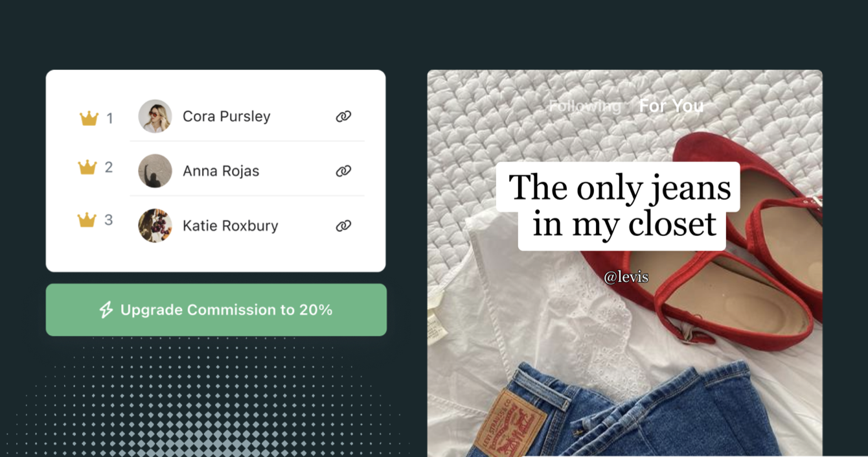Click the lightning bolt icon in green button

pos(106,310)
